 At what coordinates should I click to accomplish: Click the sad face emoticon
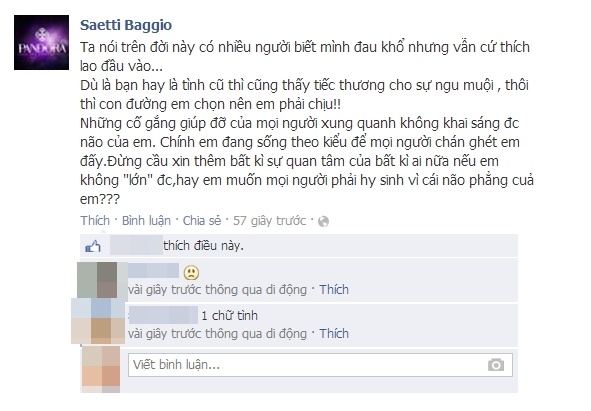[x=191, y=273]
